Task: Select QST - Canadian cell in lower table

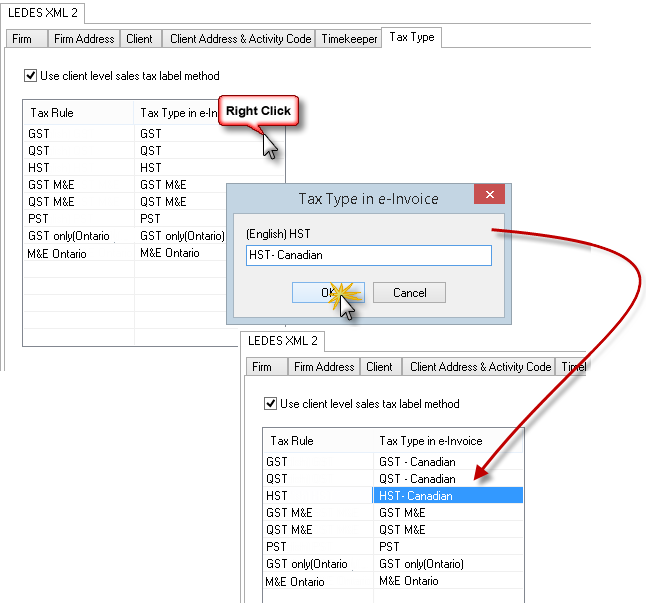Action: pyautogui.click(x=448, y=479)
